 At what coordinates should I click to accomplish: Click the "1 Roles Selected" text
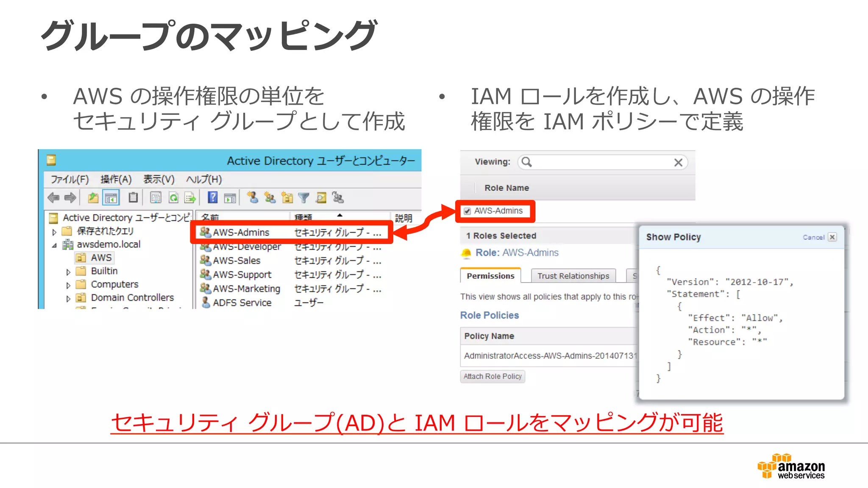point(501,236)
